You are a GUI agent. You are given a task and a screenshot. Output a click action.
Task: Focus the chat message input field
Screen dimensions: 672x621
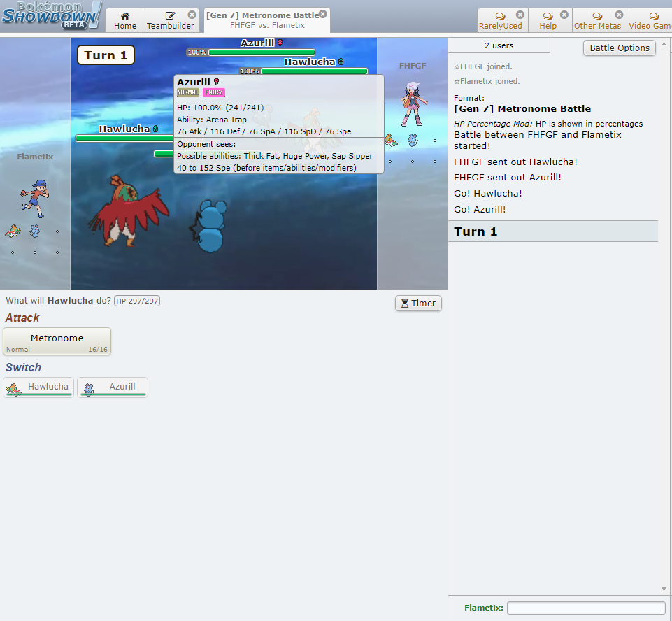coord(586,608)
